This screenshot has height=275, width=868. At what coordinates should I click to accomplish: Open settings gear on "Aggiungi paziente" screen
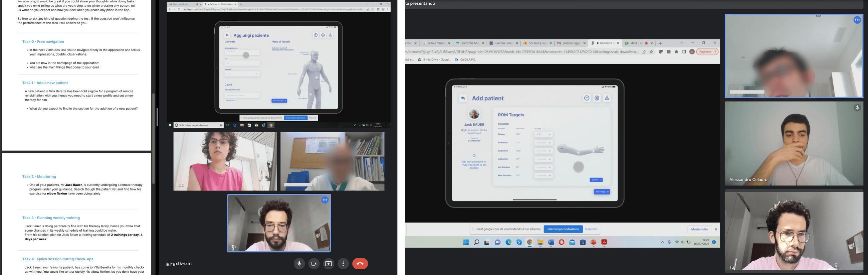(323, 35)
